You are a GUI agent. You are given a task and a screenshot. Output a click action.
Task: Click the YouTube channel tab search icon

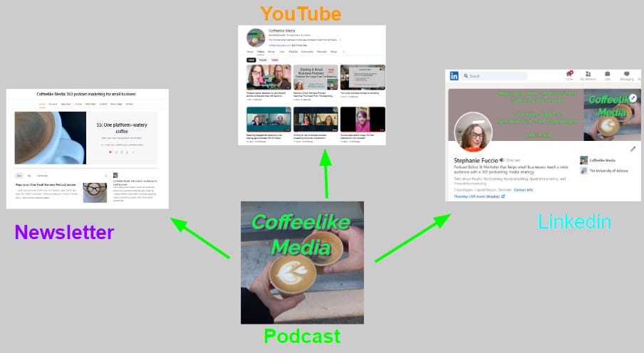[x=343, y=52]
